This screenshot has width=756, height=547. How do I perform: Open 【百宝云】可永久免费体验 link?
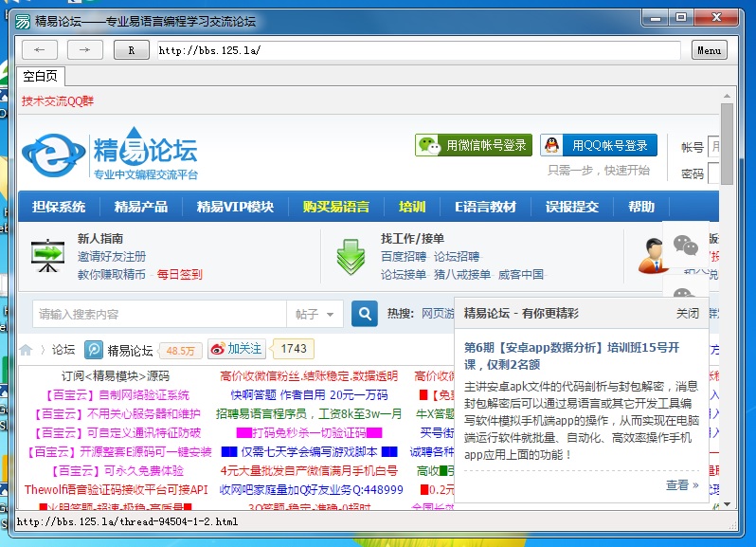click(x=116, y=471)
